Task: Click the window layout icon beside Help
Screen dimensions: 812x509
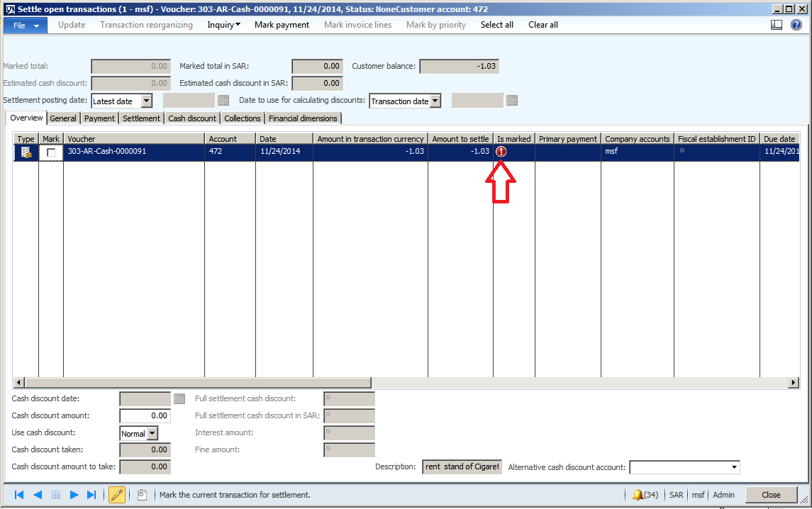Action: tap(777, 24)
